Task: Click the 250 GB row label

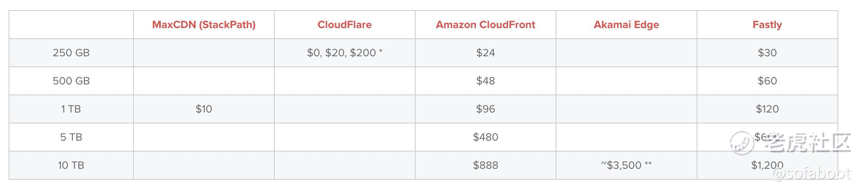Action: pos(71,53)
